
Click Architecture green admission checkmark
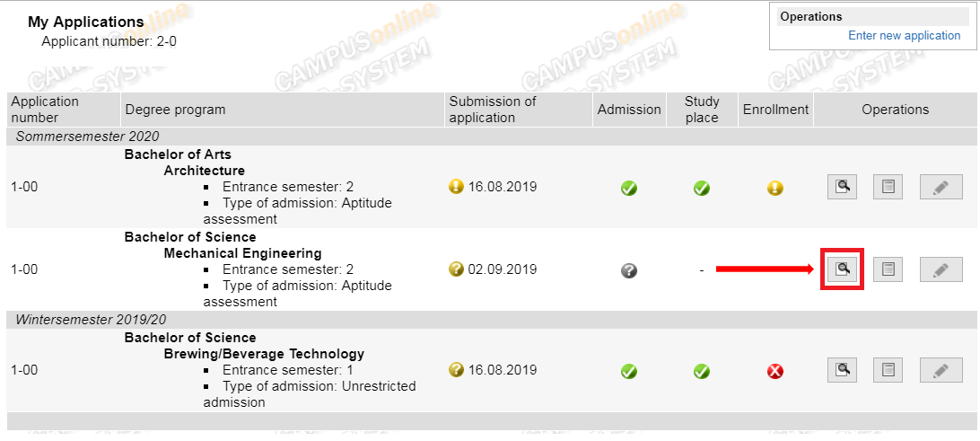pyautogui.click(x=629, y=189)
